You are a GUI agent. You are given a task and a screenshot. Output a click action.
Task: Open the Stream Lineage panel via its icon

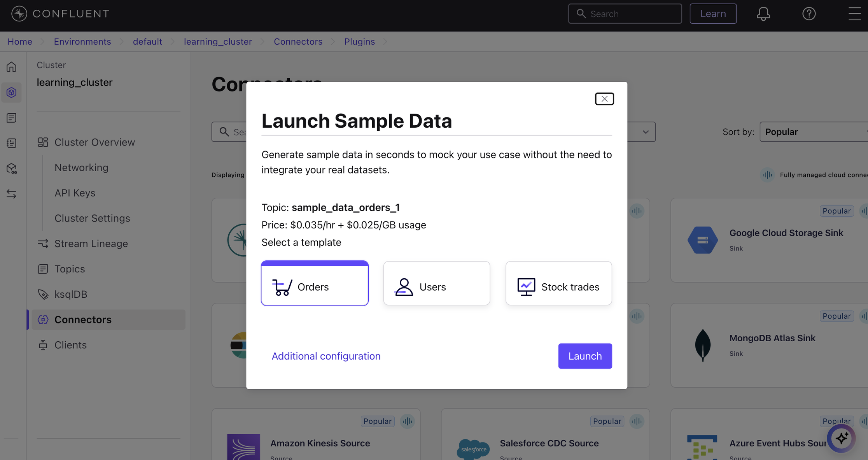coord(43,243)
